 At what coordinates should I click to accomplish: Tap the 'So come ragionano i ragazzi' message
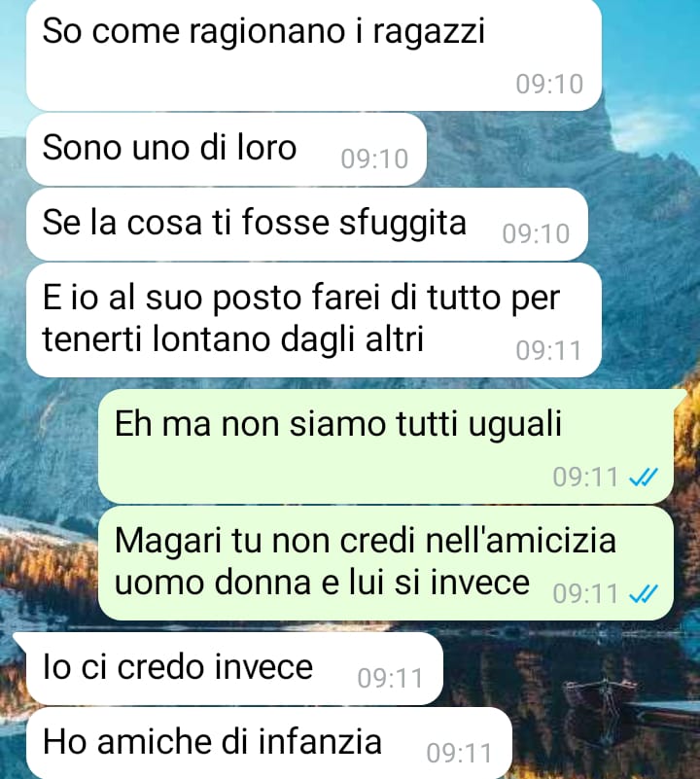314,54
